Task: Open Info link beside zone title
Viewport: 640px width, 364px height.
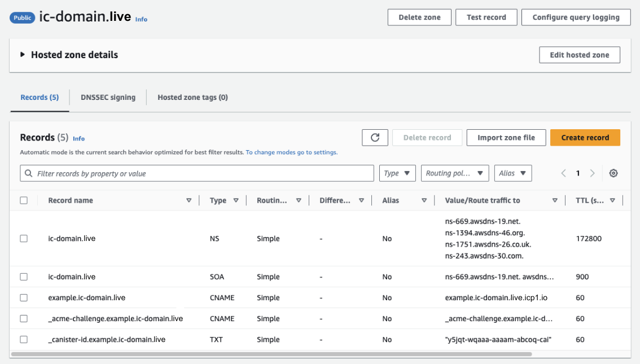Action: pyautogui.click(x=141, y=19)
